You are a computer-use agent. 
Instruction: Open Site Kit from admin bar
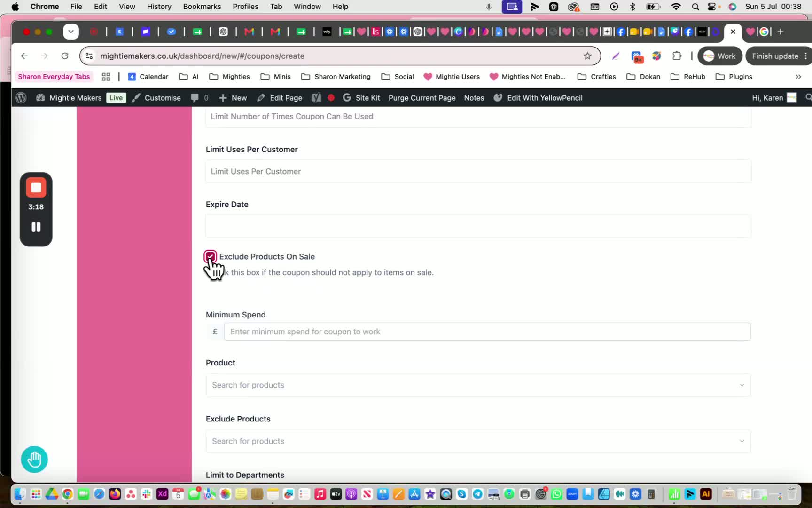coord(361,98)
